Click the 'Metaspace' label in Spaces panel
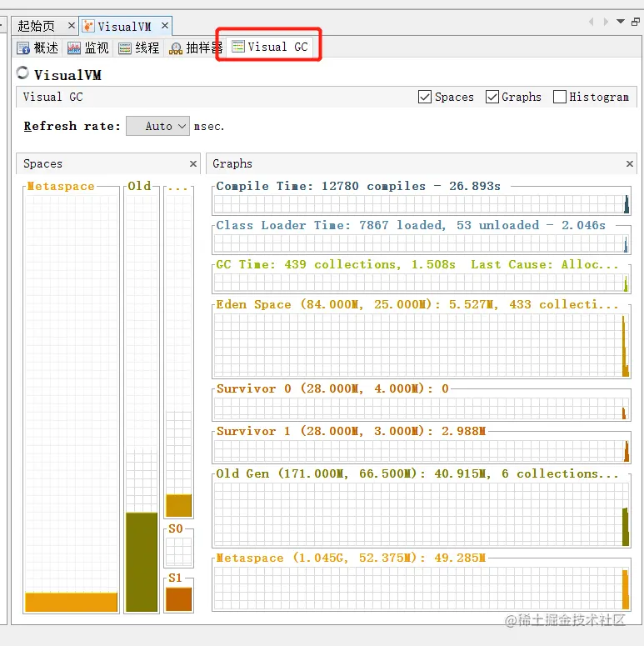Image resolution: width=644 pixels, height=646 pixels. [x=61, y=186]
